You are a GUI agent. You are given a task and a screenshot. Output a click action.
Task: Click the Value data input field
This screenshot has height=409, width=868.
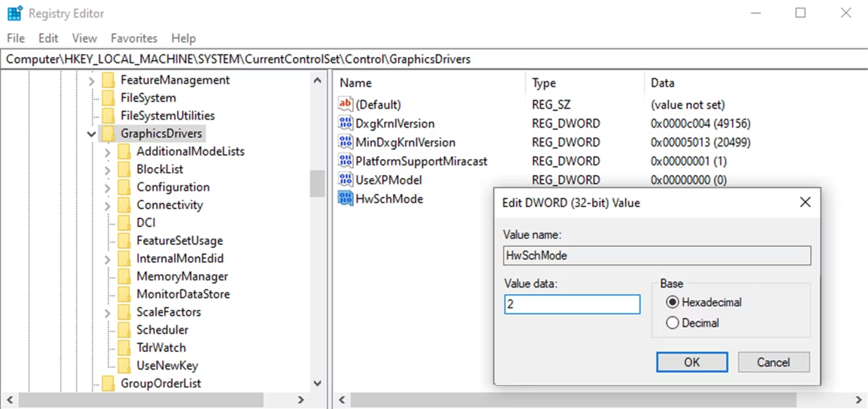pos(571,304)
